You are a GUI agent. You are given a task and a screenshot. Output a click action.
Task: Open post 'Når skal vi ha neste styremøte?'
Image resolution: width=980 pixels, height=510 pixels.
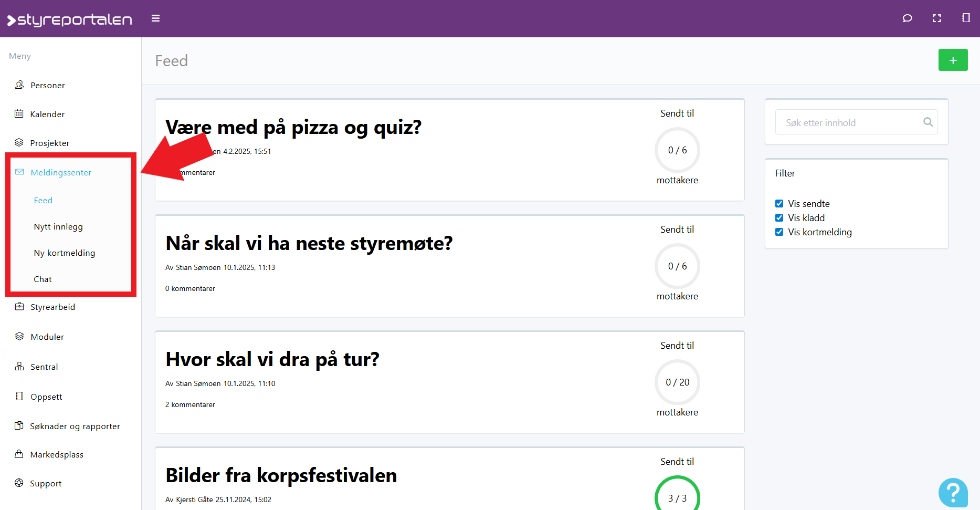309,244
